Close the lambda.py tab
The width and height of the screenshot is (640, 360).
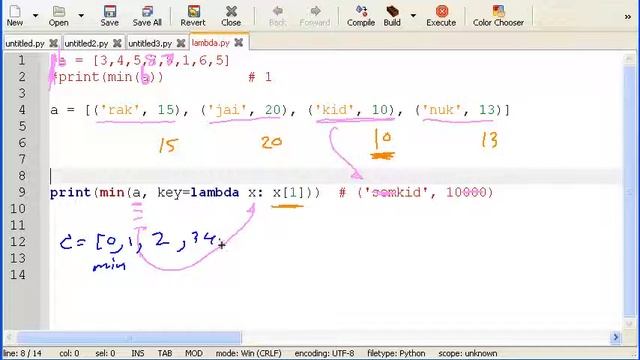pyautogui.click(x=239, y=42)
